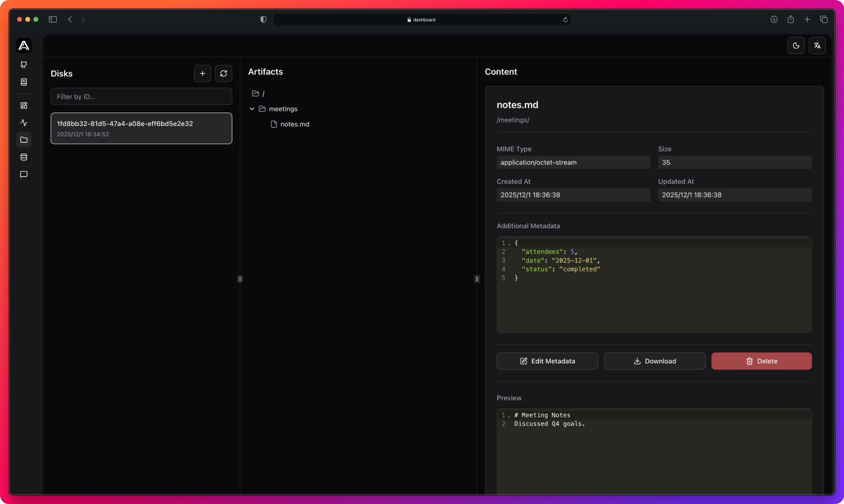844x504 pixels.
Task: Refresh the Disks list
Action: [x=223, y=73]
